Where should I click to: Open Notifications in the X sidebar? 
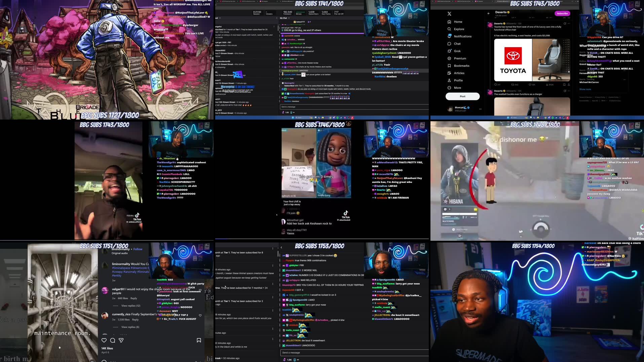pos(462,36)
